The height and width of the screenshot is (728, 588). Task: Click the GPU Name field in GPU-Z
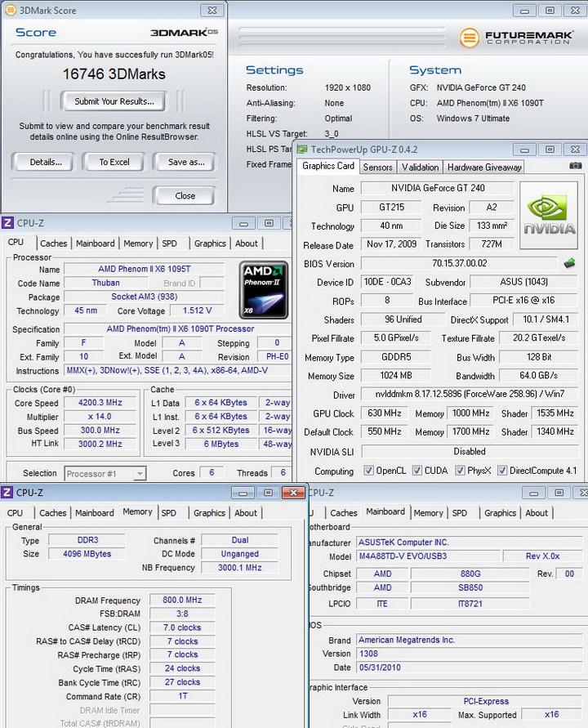pyautogui.click(x=437, y=188)
